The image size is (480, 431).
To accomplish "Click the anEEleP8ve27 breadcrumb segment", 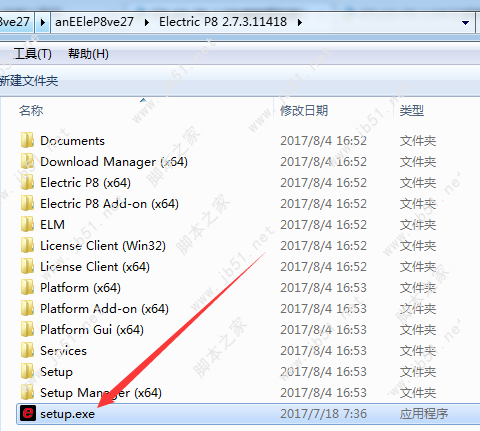I will point(95,22).
